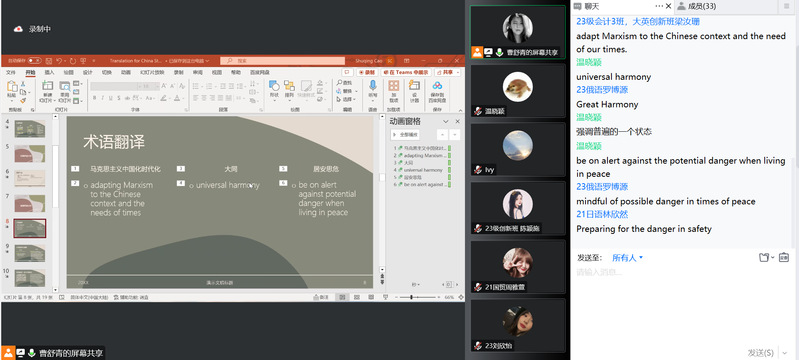Image resolution: width=799 pixels, height=360 pixels.
Task: Click the Shapes gallery icon in the ribbon
Action: pyautogui.click(x=274, y=86)
